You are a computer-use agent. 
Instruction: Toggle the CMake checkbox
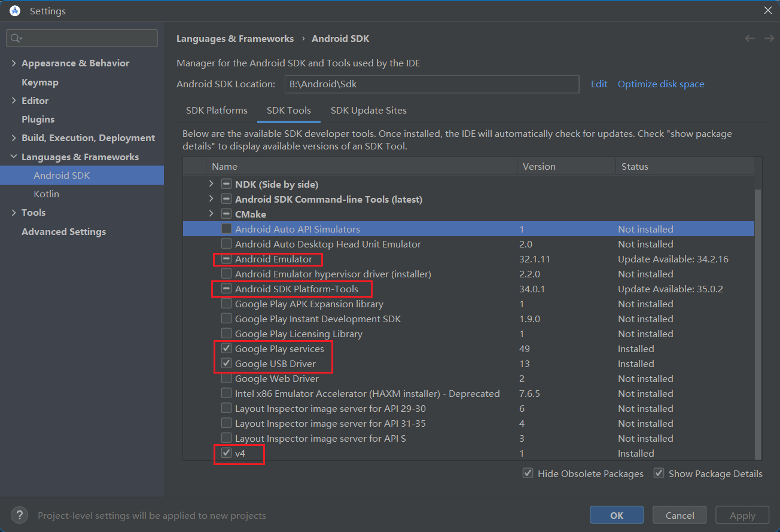226,214
